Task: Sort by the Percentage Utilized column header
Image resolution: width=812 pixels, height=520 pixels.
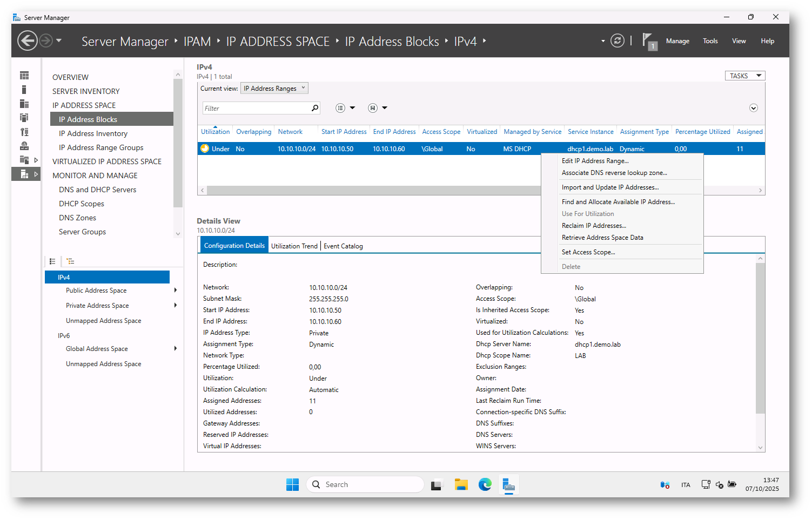Action: point(702,132)
